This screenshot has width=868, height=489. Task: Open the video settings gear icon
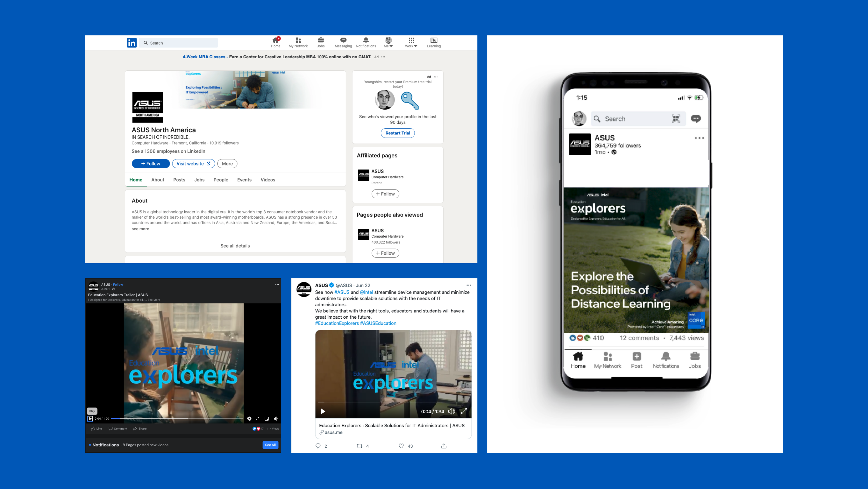point(249,419)
